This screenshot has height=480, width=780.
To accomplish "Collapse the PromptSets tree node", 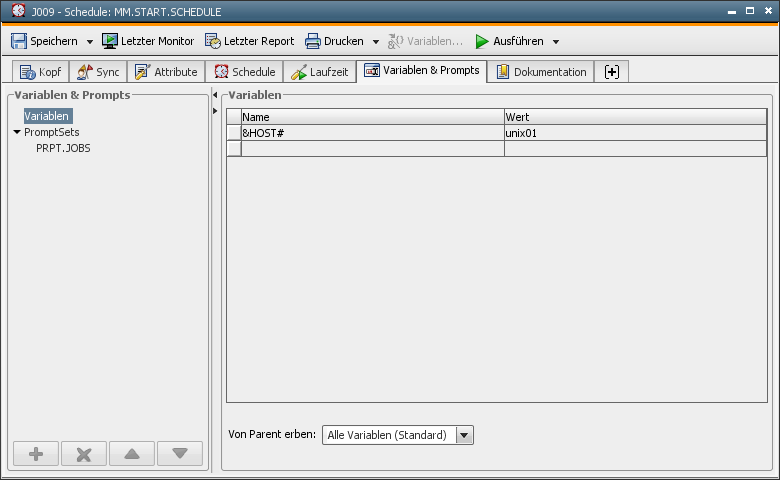I will [17, 132].
